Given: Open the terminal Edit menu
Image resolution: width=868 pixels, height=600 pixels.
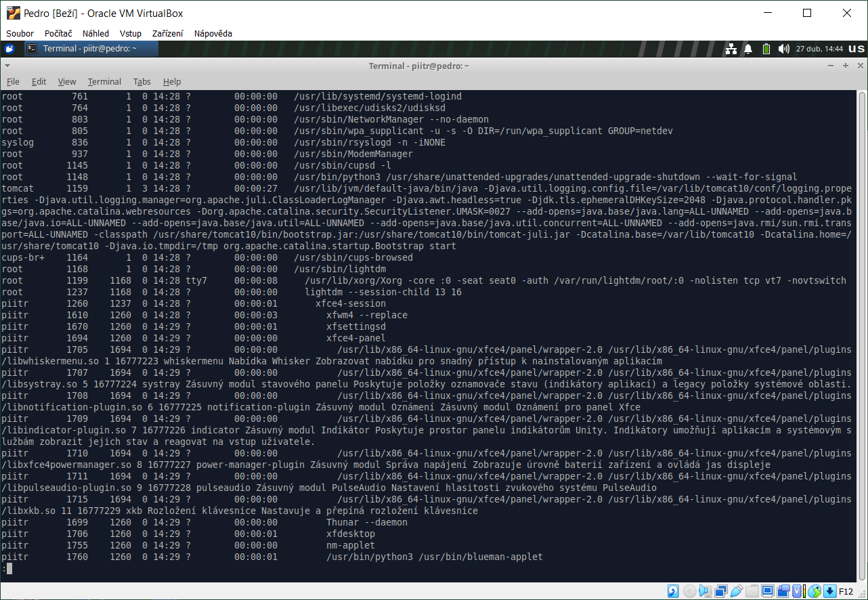Looking at the screenshot, I should tap(39, 81).
